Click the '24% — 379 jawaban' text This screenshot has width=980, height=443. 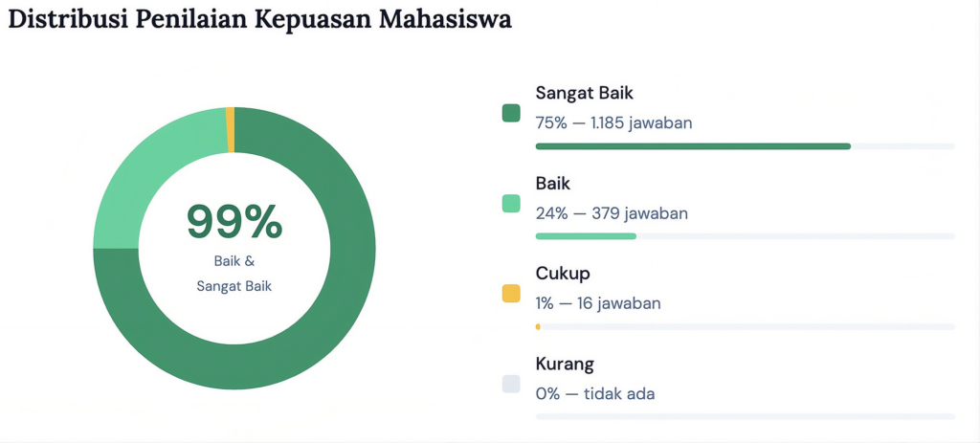612,213
